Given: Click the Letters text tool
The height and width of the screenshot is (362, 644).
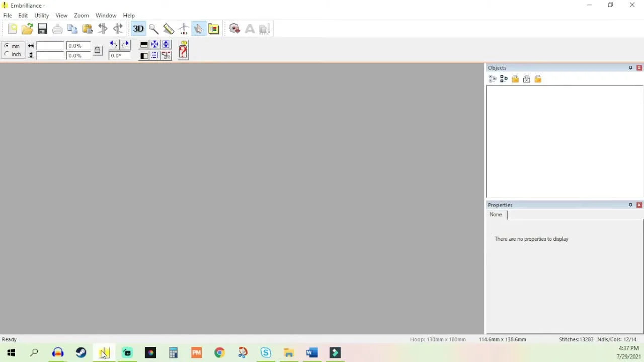Looking at the screenshot, I should [250, 29].
